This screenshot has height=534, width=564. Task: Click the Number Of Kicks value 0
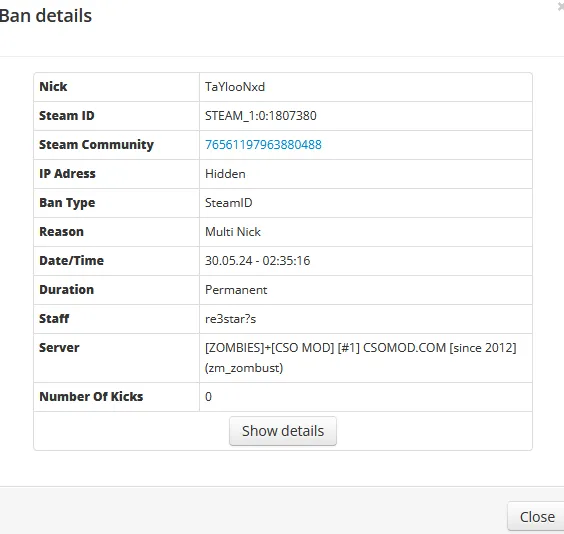[208, 396]
